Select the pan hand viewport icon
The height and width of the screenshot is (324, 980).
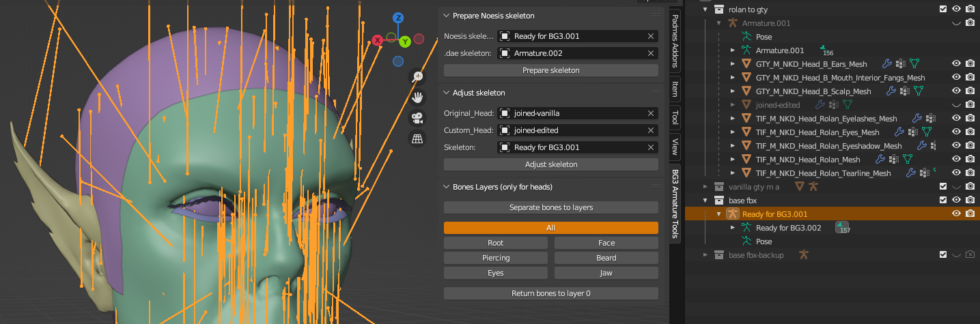click(417, 98)
